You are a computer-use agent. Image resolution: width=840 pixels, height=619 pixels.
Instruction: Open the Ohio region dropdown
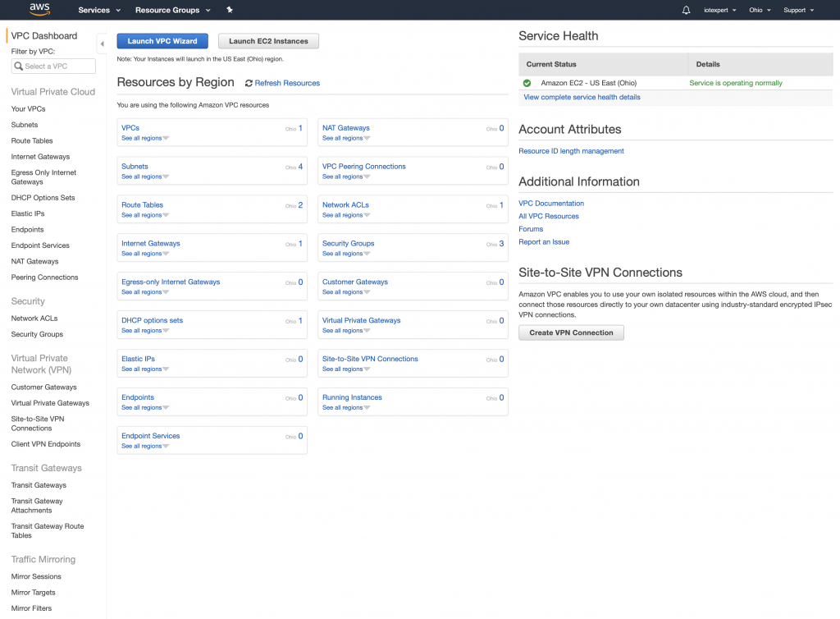click(760, 10)
